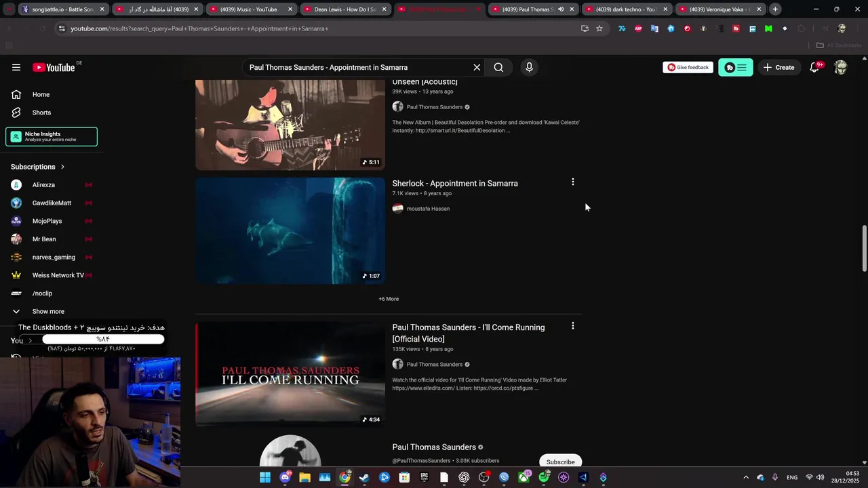Screen dimensions: 868x488
Task: Open Xbox app from the taskbar
Action: pos(524,477)
